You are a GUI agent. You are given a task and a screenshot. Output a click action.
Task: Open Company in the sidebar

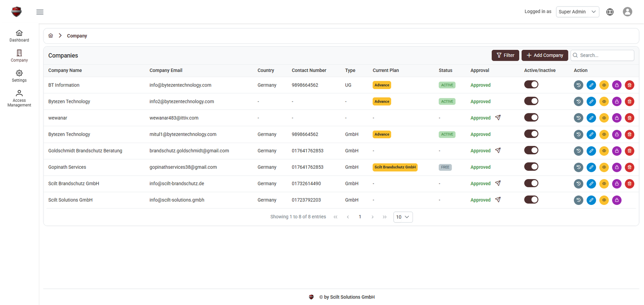pyautogui.click(x=19, y=56)
